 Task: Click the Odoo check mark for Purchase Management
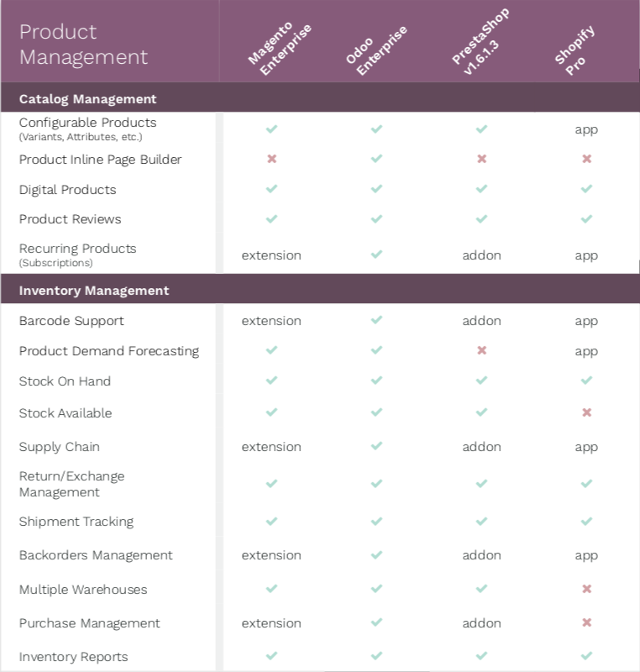[x=376, y=622]
